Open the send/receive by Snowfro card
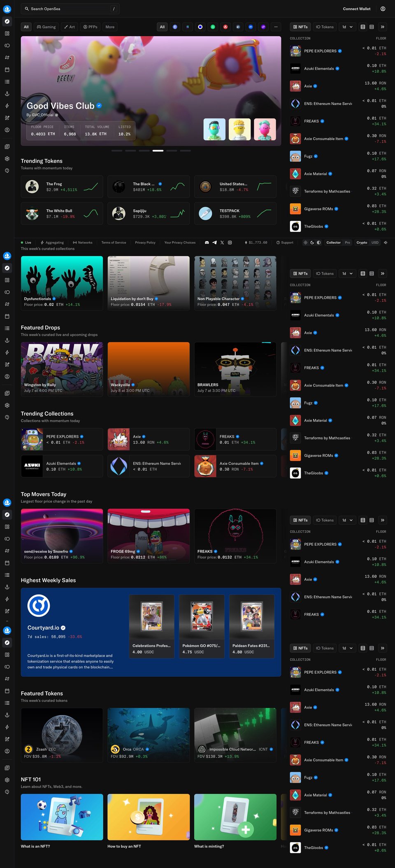This screenshot has width=395, height=868. [x=62, y=536]
